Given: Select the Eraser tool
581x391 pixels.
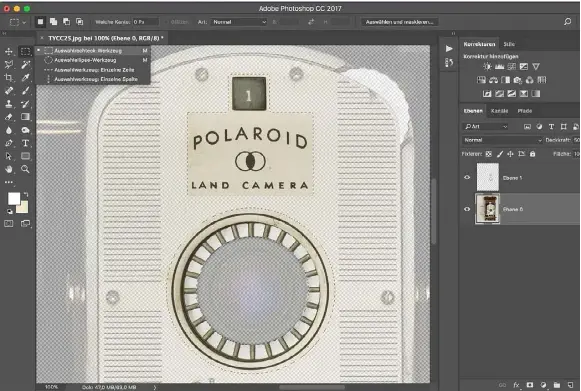Looking at the screenshot, I should point(9,117).
